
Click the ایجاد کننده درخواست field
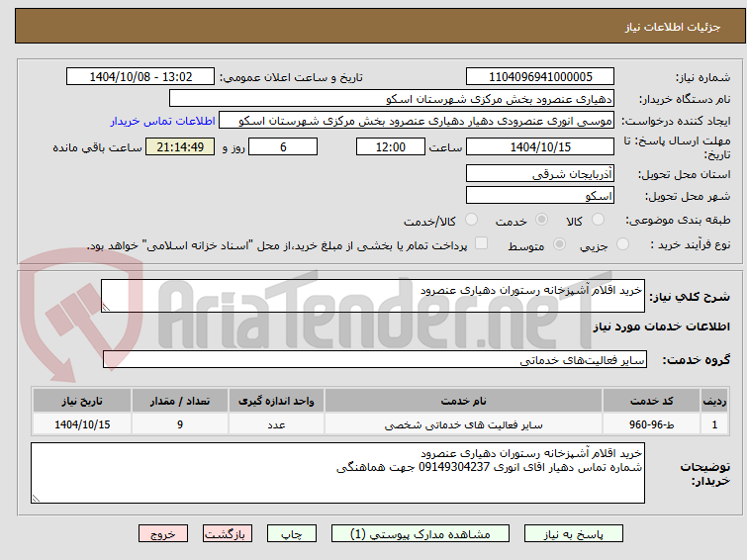417,121
